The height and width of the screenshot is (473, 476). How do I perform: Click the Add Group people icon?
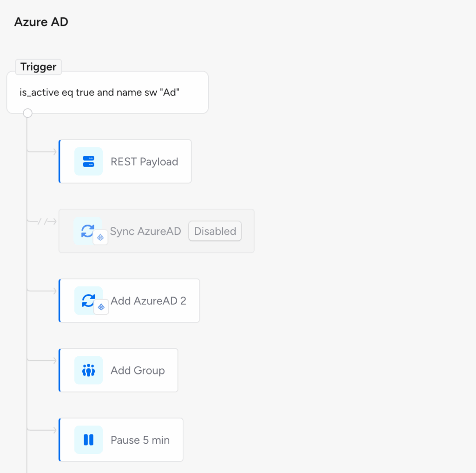[88, 370]
